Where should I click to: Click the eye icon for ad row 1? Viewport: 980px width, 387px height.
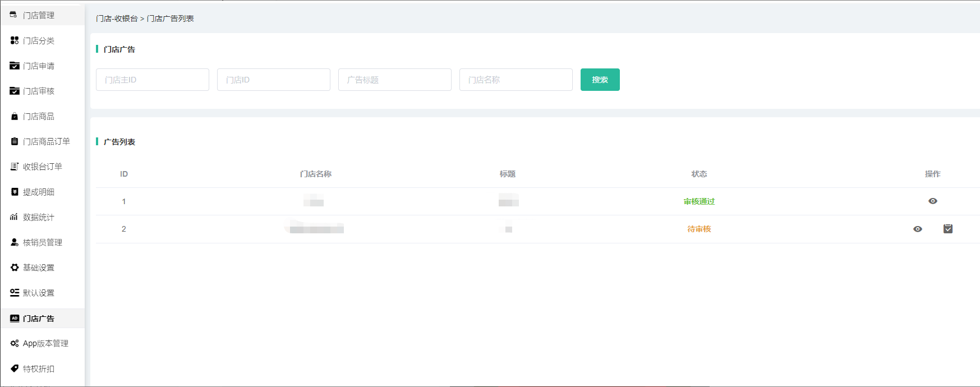932,201
